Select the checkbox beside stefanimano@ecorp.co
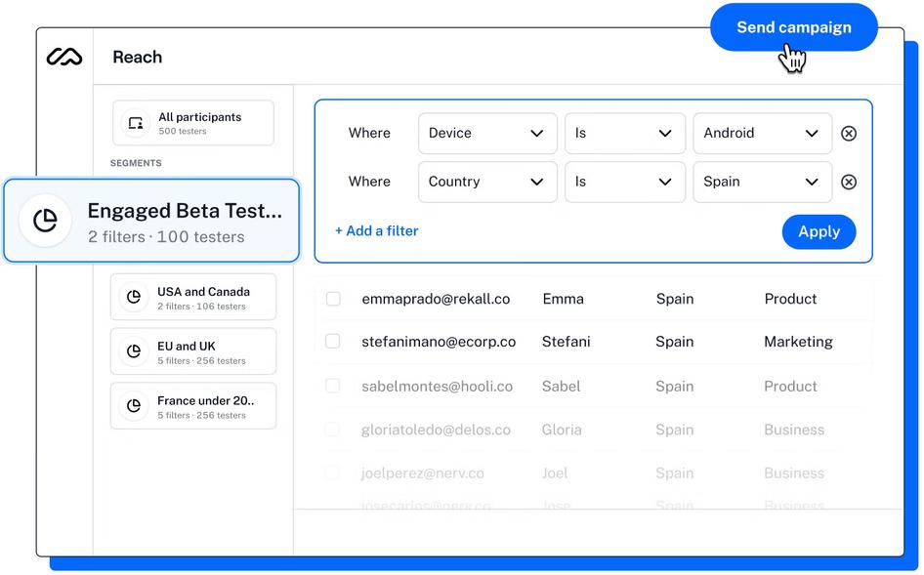 click(x=333, y=342)
